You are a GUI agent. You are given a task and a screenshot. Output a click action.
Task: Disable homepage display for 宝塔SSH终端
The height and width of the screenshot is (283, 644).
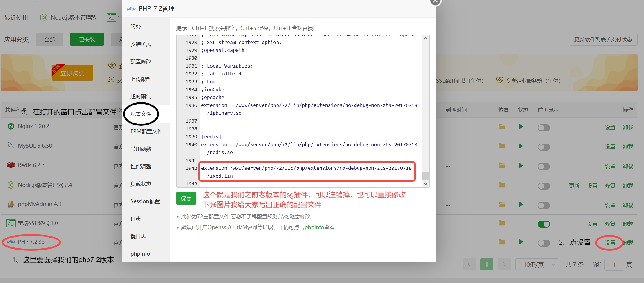pos(544,224)
